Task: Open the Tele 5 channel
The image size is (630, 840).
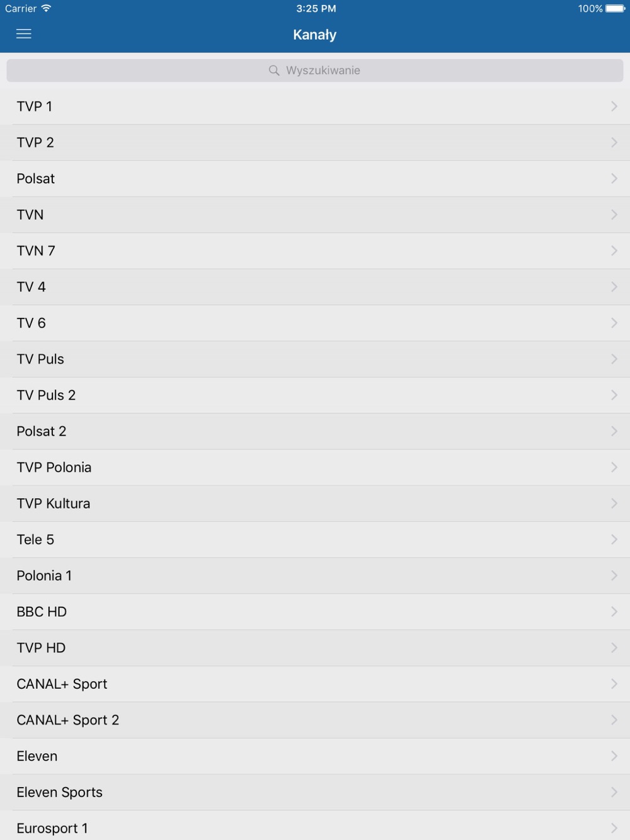Action: [x=315, y=540]
